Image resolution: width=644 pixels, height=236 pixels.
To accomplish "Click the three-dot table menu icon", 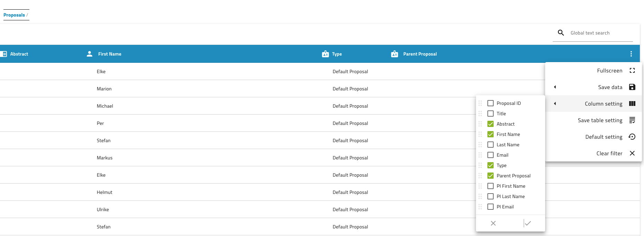I will click(x=631, y=54).
